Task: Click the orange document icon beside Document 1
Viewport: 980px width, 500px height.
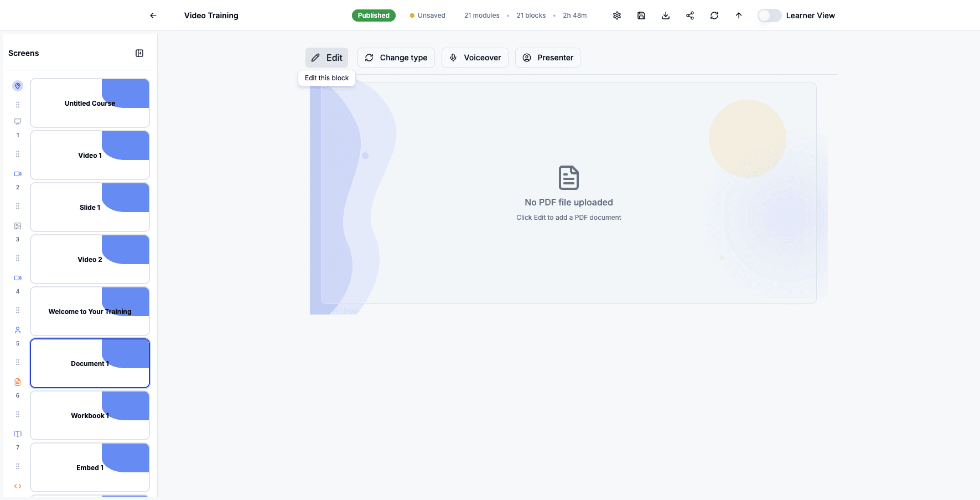Action: (x=17, y=382)
